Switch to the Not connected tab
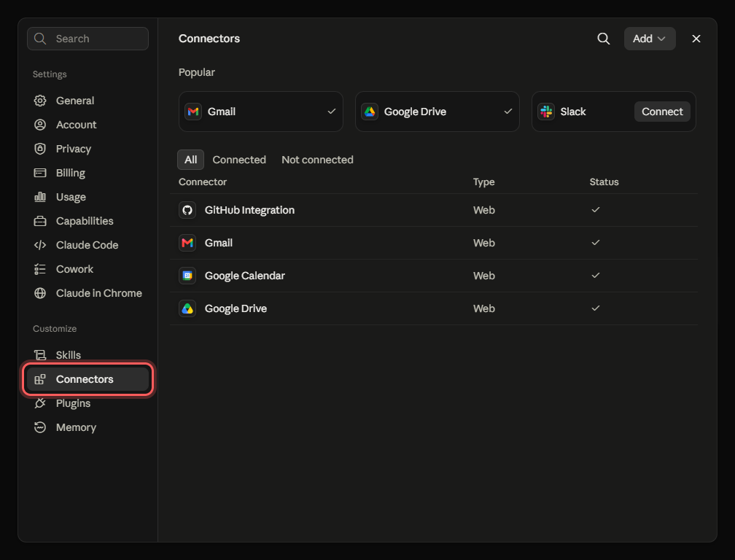The width and height of the screenshot is (735, 560). pyautogui.click(x=317, y=160)
